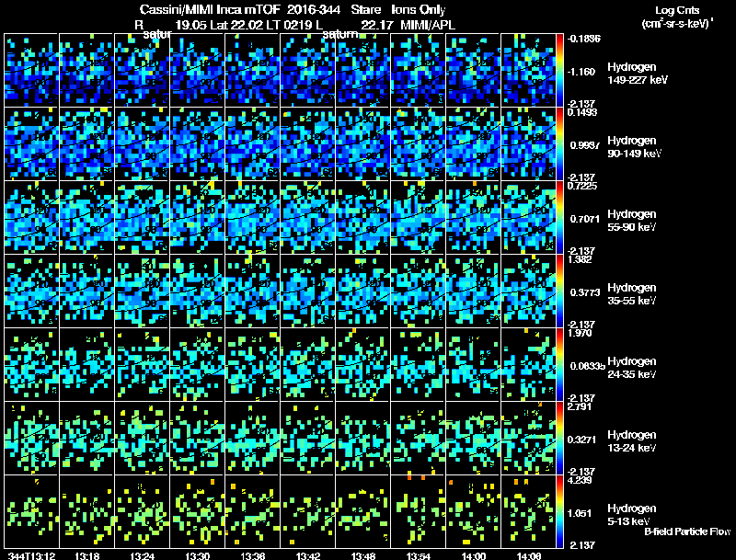This screenshot has height=560, width=736.
Task: Click the 'Hydrogen 13-24 keV' row label
Action: pos(632,441)
